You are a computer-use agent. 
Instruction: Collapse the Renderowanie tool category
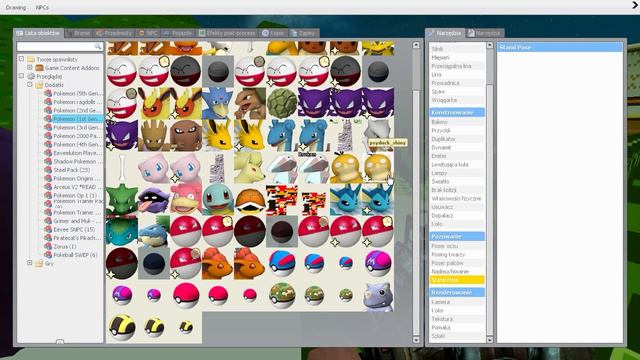[457, 292]
